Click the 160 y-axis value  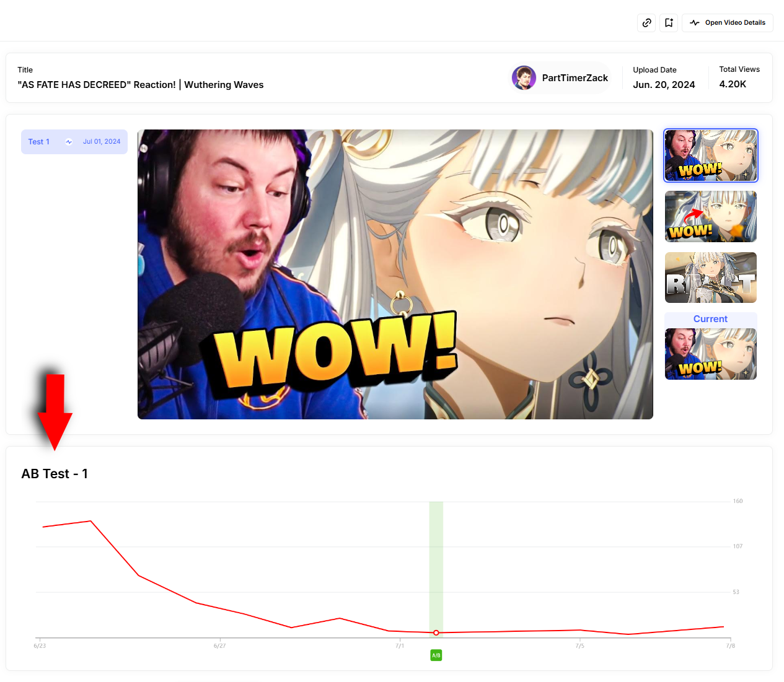pyautogui.click(x=738, y=501)
